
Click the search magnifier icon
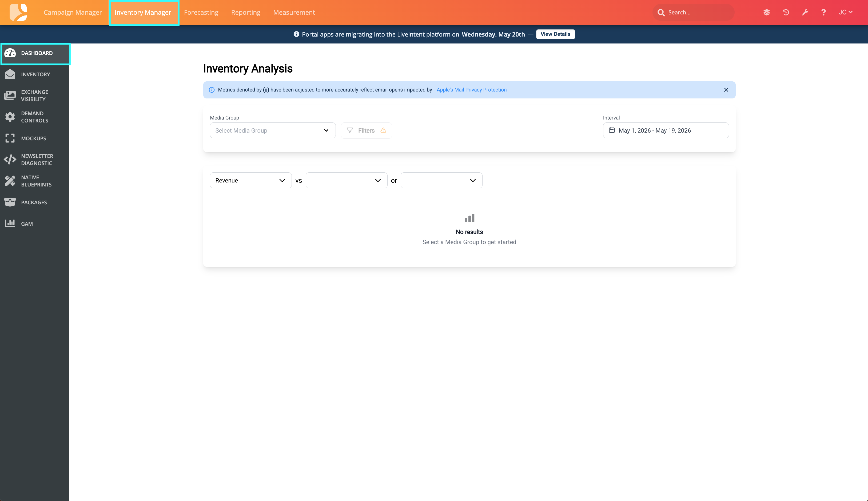tap(661, 12)
